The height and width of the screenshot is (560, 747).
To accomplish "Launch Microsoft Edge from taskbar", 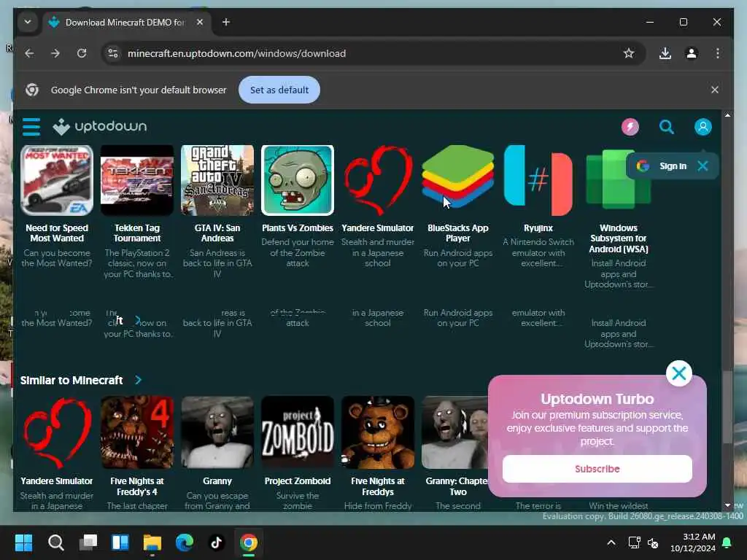I will tap(185, 542).
